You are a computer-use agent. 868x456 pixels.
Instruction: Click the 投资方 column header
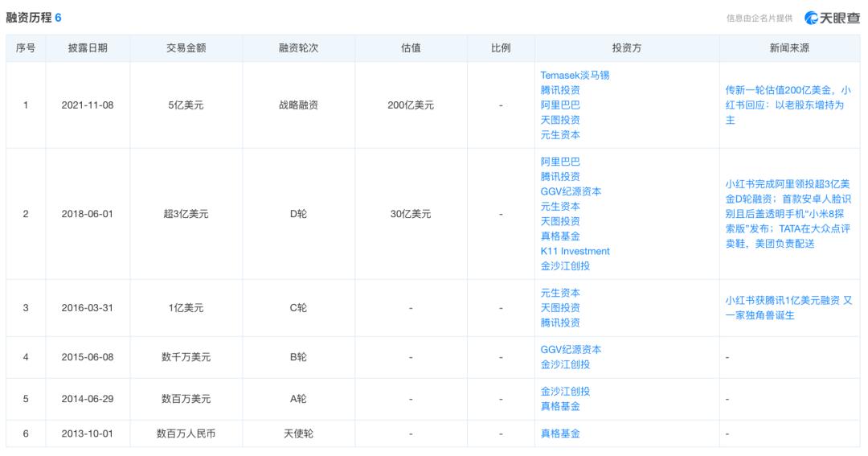point(627,48)
